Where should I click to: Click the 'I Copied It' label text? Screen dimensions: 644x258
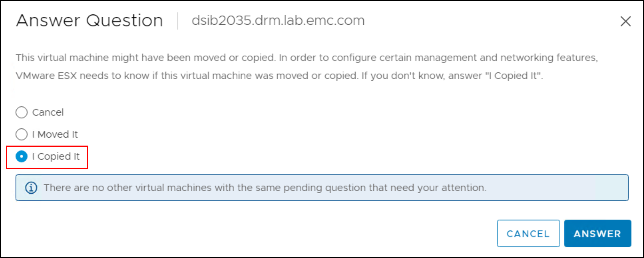click(x=56, y=157)
